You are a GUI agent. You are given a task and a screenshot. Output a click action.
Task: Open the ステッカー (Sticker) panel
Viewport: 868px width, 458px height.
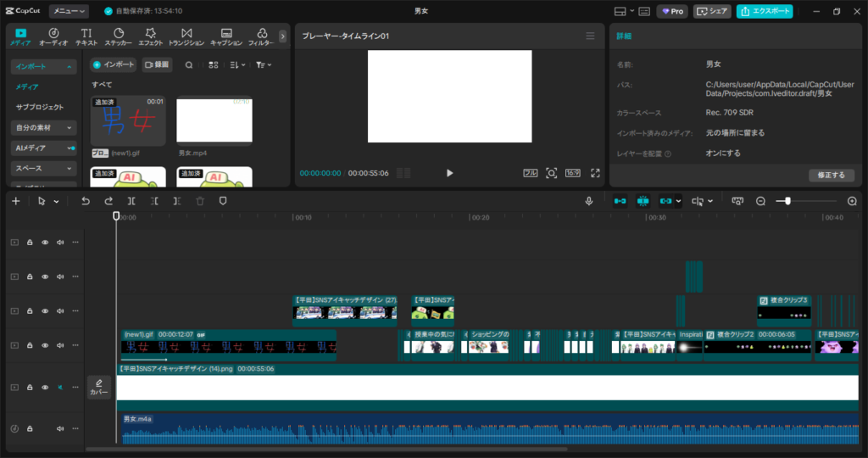119,36
